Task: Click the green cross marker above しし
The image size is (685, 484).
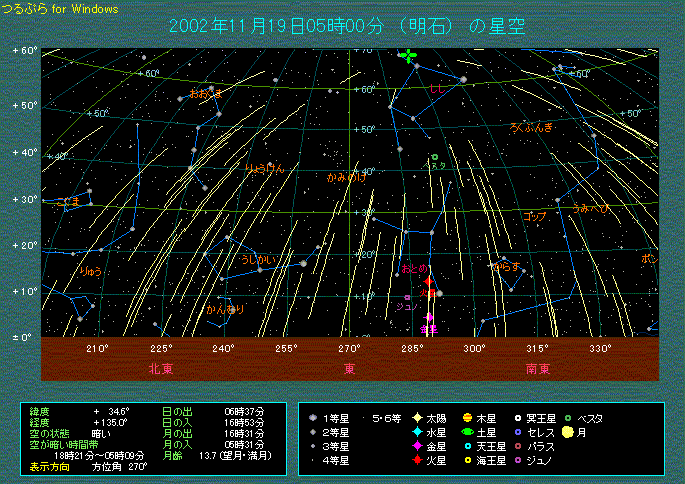Action: 408,56
